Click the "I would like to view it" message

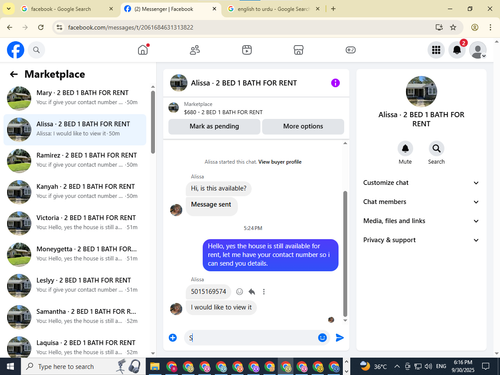[221, 307]
